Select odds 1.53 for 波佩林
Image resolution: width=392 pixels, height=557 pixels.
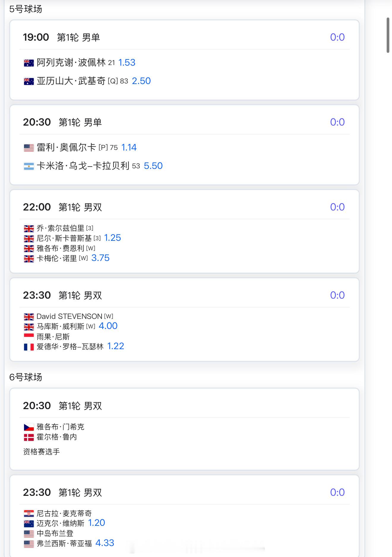(127, 62)
